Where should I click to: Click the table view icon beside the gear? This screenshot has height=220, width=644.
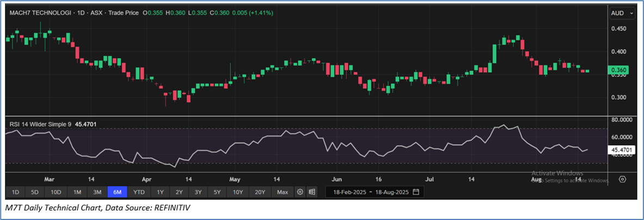pyautogui.click(x=312, y=192)
